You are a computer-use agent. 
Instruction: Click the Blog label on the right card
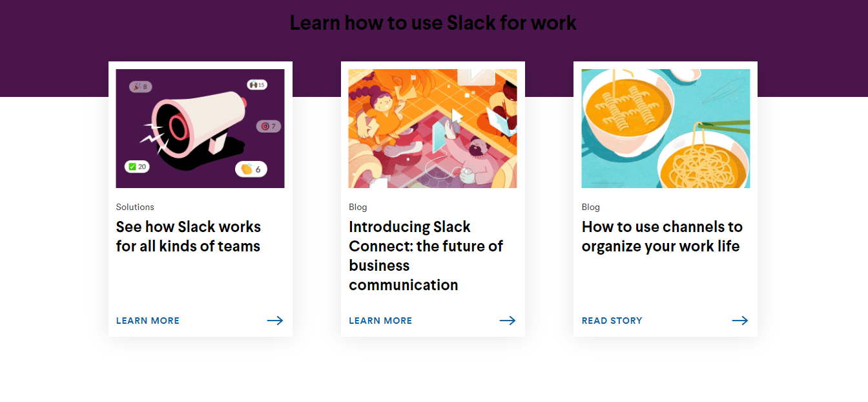click(x=590, y=207)
